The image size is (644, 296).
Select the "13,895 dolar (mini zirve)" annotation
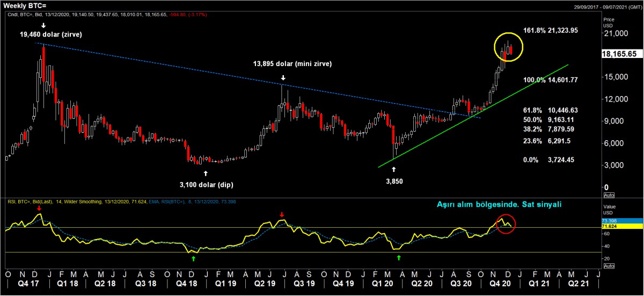(292, 64)
